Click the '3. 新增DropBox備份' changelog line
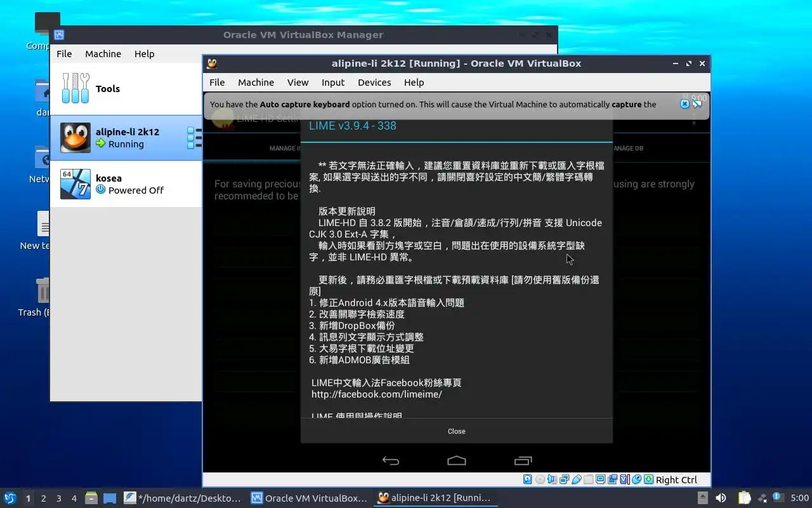The height and width of the screenshot is (508, 812). pyautogui.click(x=352, y=326)
